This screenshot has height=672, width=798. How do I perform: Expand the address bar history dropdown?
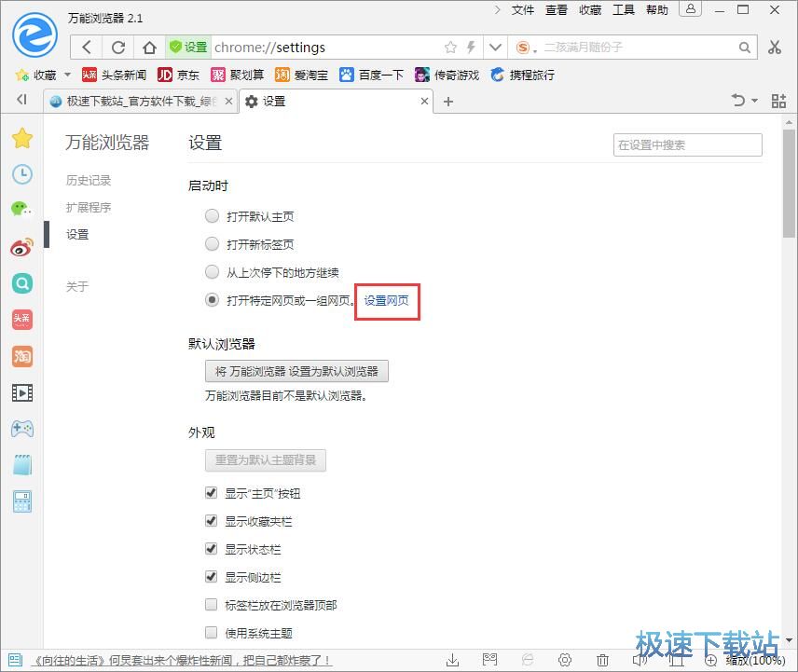click(495, 48)
